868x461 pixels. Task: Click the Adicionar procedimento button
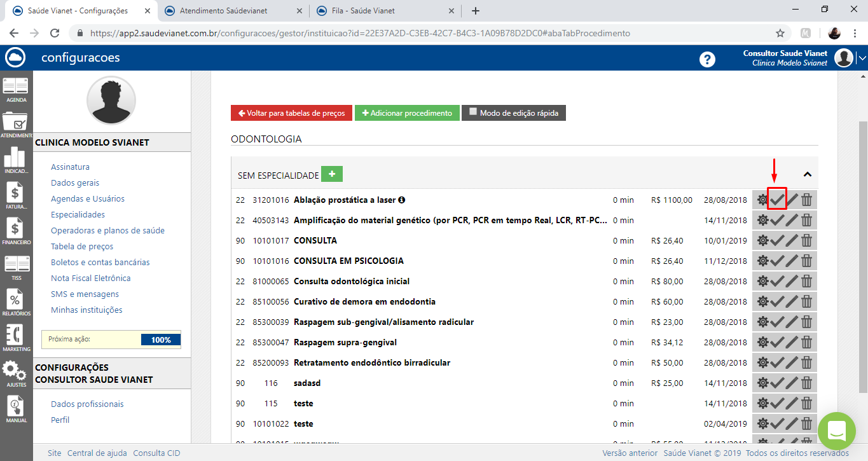tap(407, 113)
